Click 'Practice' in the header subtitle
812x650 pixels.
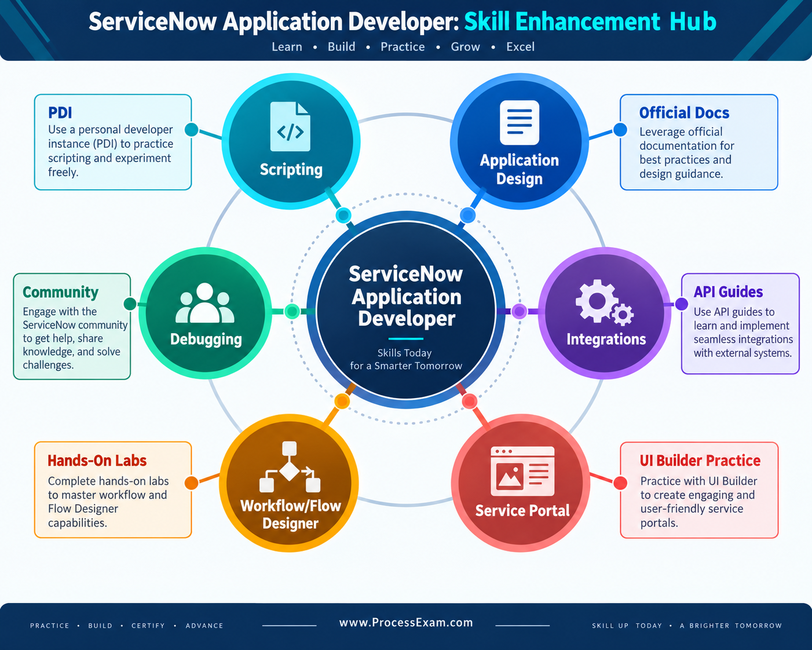403,47
